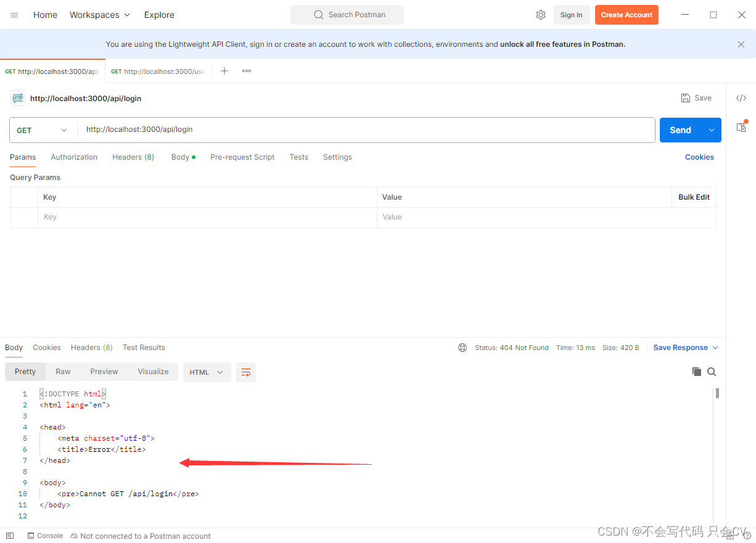Open the Test Results tab
Image resolution: width=756 pixels, height=543 pixels.
pos(144,348)
